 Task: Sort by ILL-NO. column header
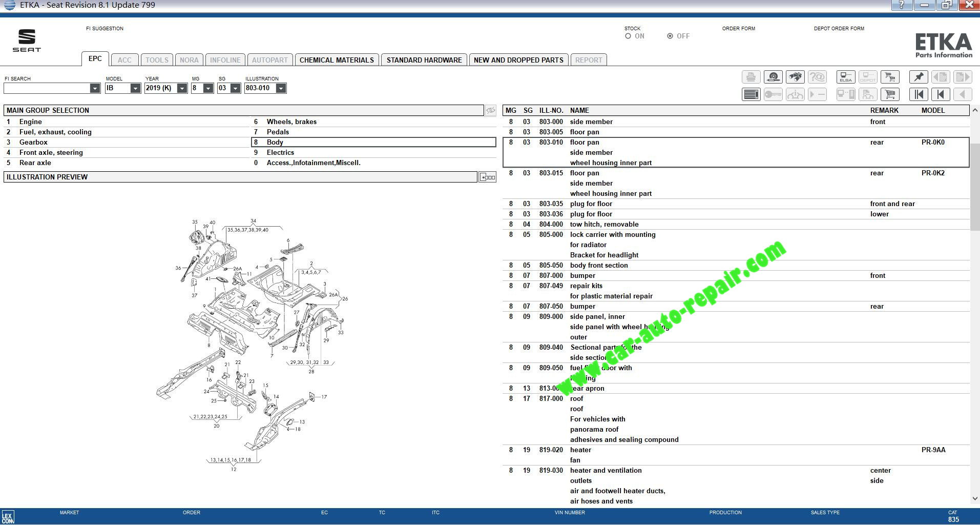click(551, 111)
